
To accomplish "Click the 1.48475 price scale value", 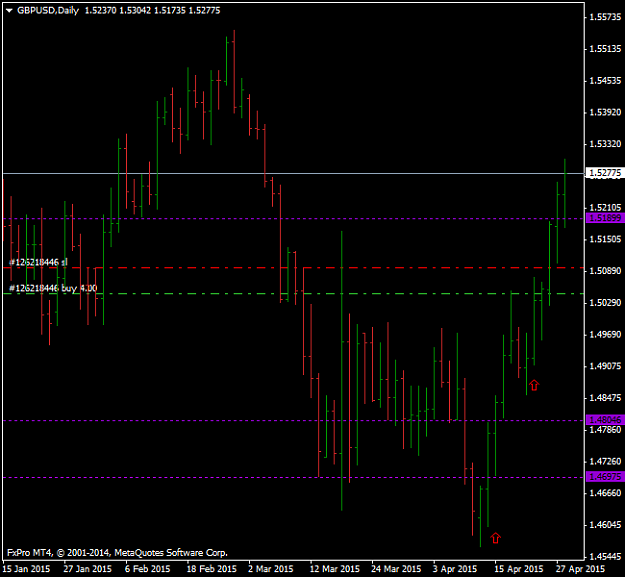I will 605,398.
